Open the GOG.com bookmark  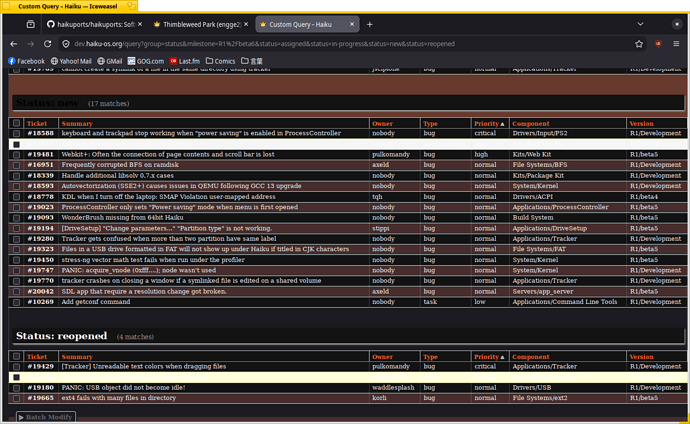(146, 61)
